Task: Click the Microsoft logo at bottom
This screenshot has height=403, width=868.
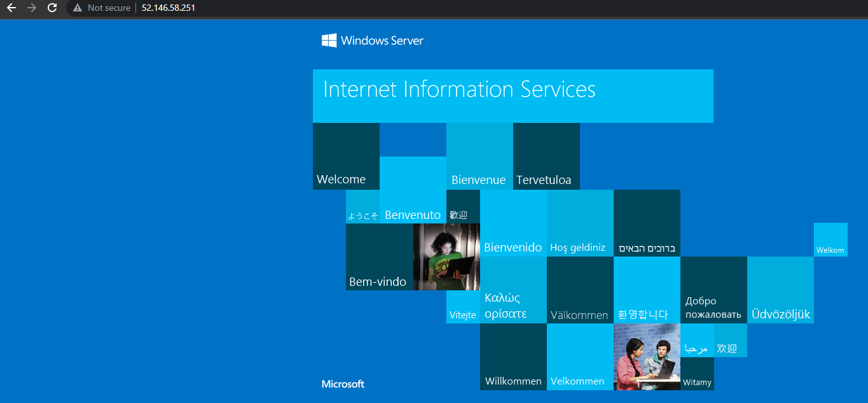Action: 343,384
